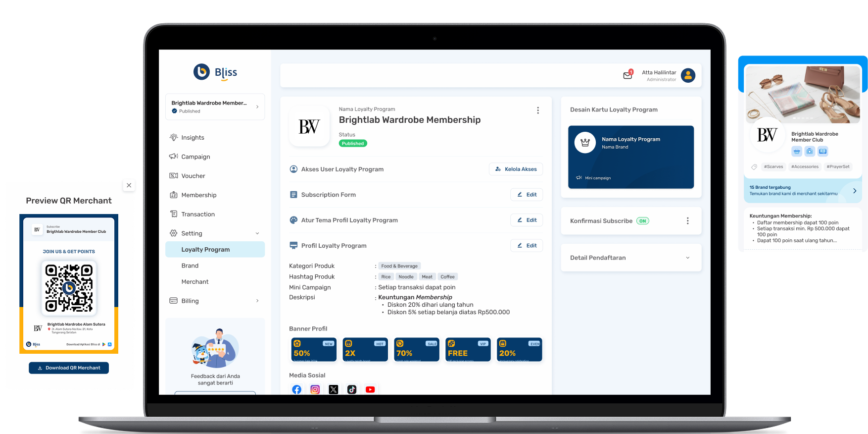Screen dimensions: 868x434
Task: Click Download QR Merchant button
Action: pos(69,368)
